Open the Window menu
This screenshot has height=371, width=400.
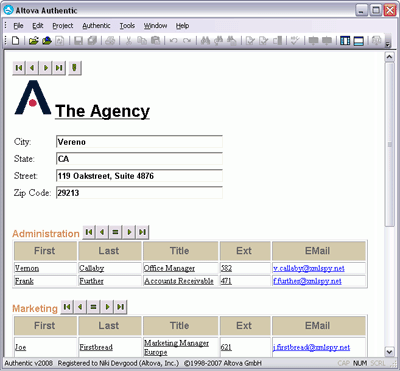tap(155, 26)
